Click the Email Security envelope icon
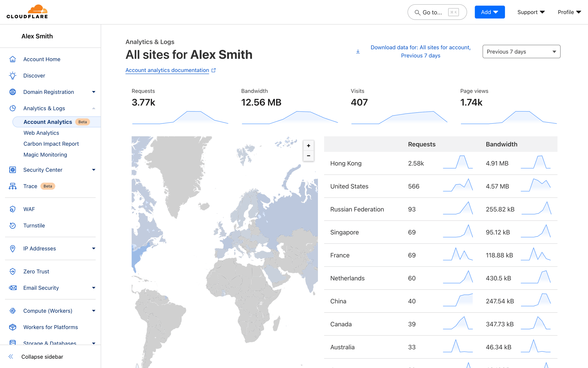 [13, 288]
